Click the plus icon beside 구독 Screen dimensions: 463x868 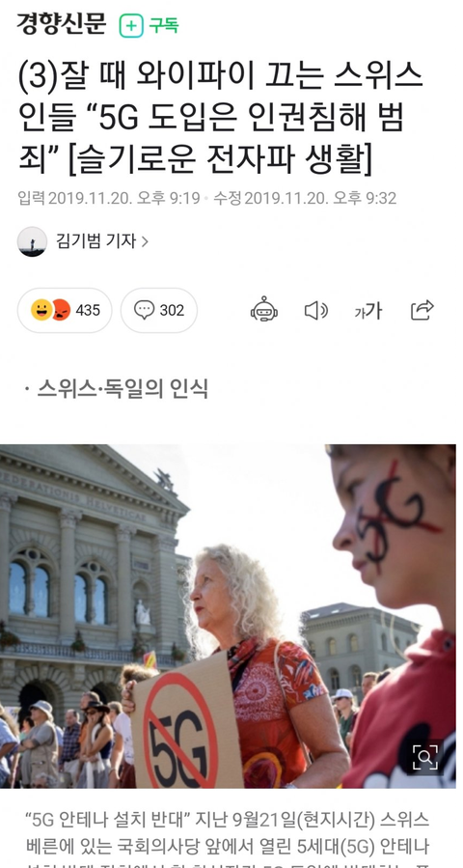(131, 25)
